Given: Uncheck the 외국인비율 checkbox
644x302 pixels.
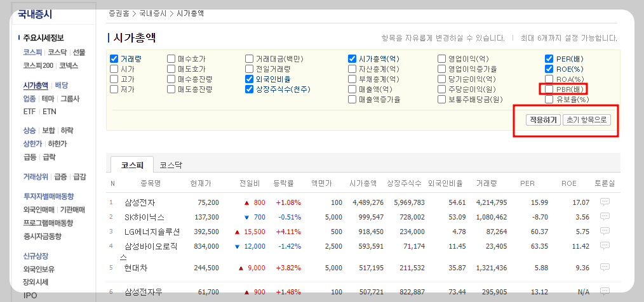Looking at the screenshot, I should tap(250, 79).
